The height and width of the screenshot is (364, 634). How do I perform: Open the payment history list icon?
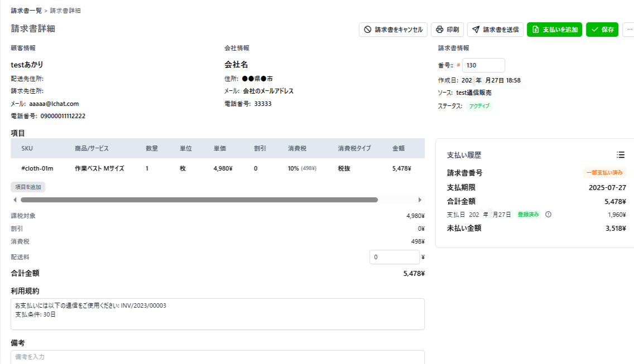click(621, 154)
